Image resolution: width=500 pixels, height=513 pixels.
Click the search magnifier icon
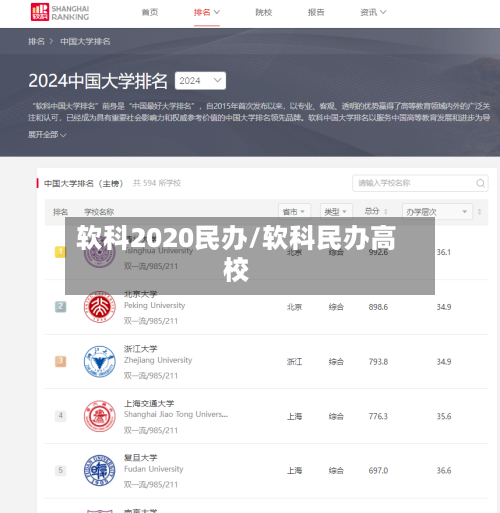pyautogui.click(x=480, y=183)
